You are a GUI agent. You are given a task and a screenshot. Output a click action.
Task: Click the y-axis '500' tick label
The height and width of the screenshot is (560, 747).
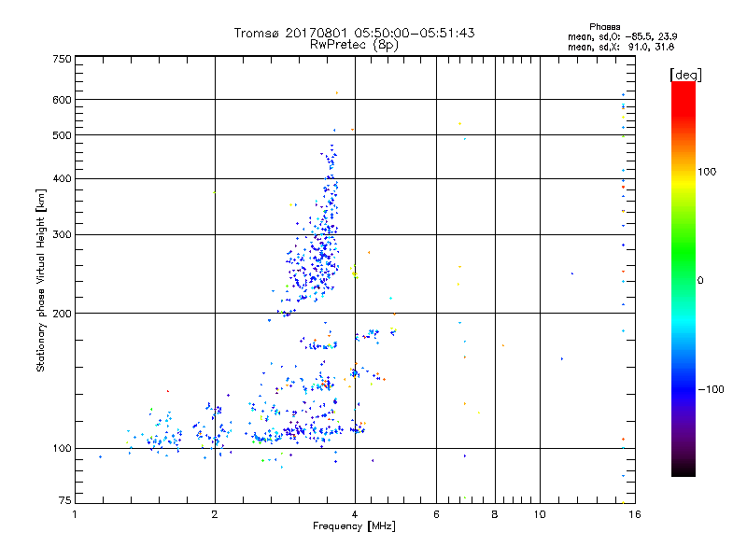[62, 135]
